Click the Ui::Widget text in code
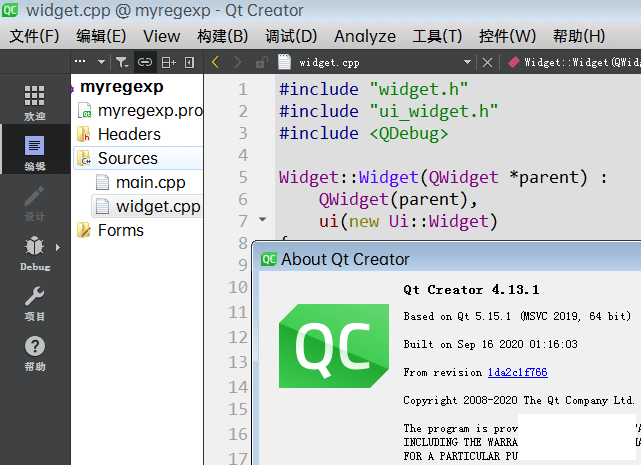The height and width of the screenshot is (465, 641). point(438,221)
